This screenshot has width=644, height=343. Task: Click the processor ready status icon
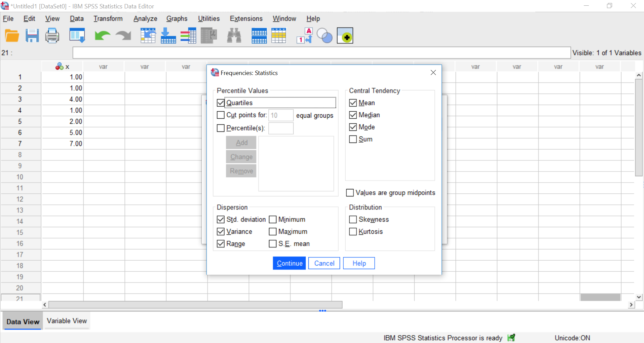tap(511, 338)
